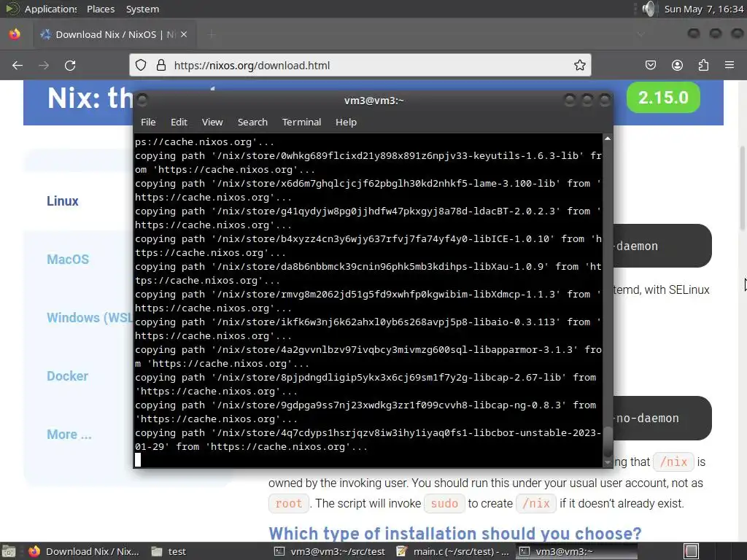Click the 'temd, with SELinux' description text

click(x=661, y=289)
